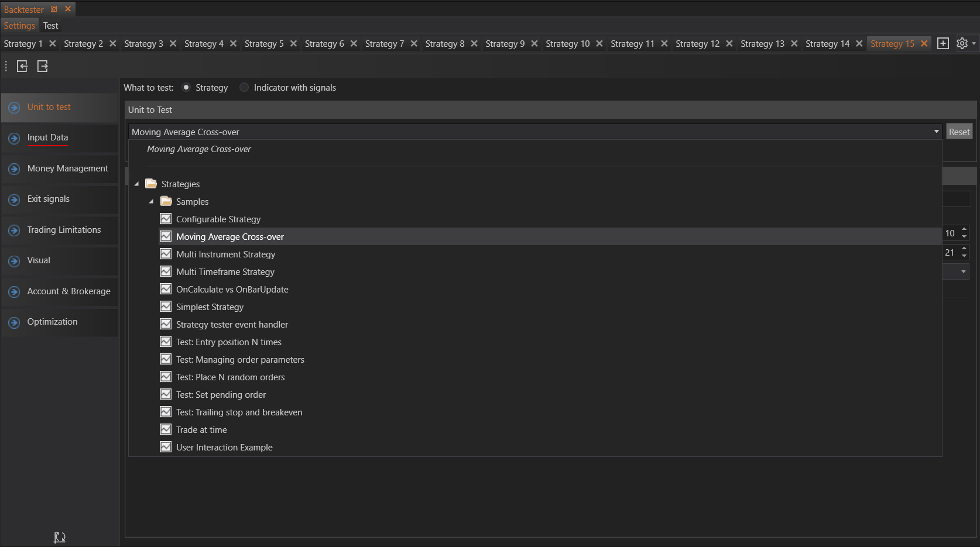Open the gear settings icon beside strategy tabs
Viewport: 980px width, 547px height.
tap(962, 44)
